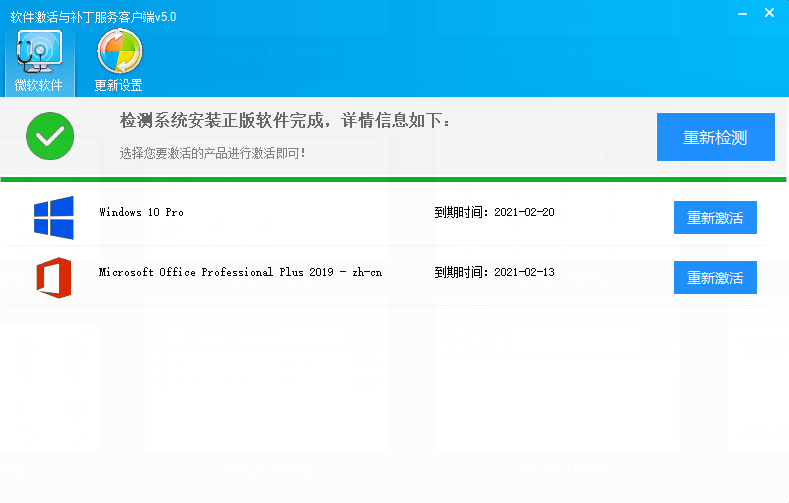The image size is (789, 503).
Task: Click the blue Windows logo icon
Action: (x=54, y=217)
